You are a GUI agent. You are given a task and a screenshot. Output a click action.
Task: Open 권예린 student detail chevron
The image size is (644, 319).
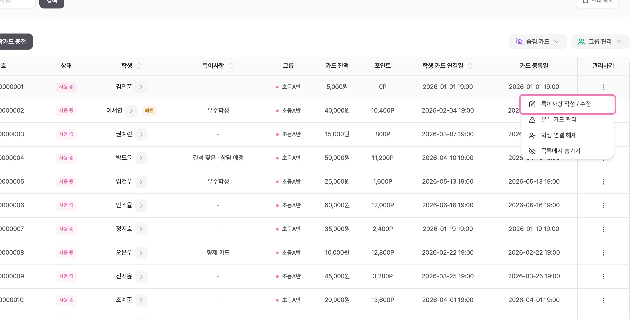click(x=141, y=134)
